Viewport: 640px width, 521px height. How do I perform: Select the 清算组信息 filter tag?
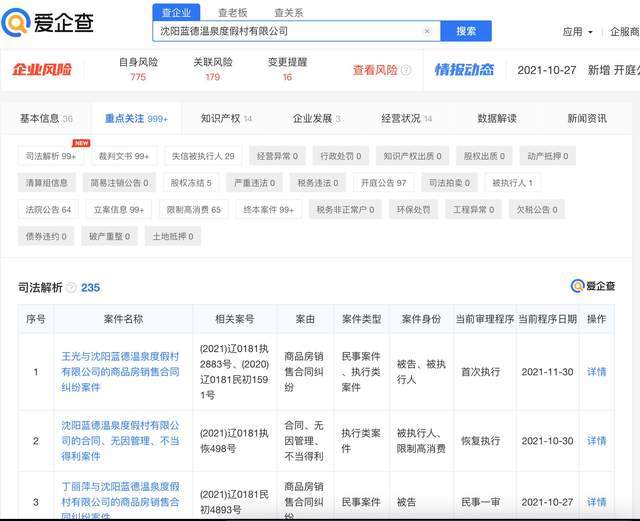point(47,183)
